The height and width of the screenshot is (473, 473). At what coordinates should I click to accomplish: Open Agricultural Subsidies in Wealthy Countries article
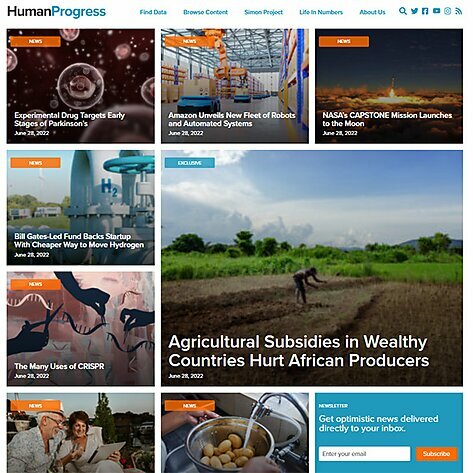click(298, 351)
